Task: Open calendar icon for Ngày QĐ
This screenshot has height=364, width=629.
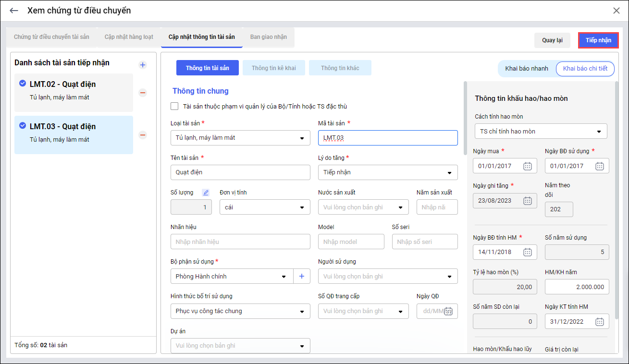Action: click(x=449, y=311)
